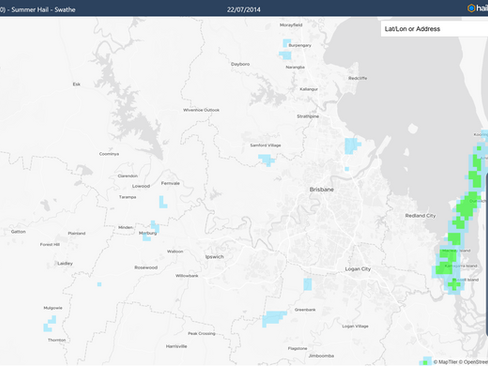Click the Greenbank label

[305, 310]
